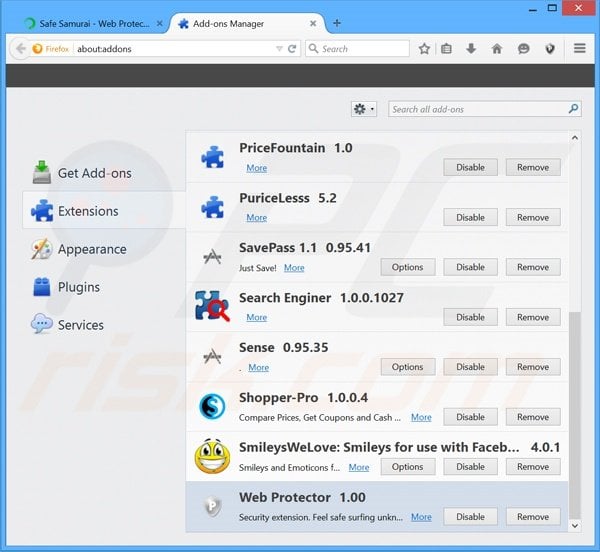Disable the Sense extension

point(470,367)
